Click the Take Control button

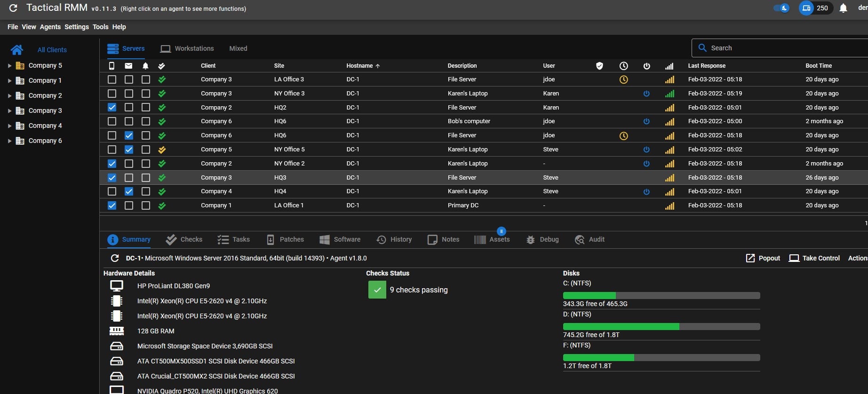coord(814,258)
